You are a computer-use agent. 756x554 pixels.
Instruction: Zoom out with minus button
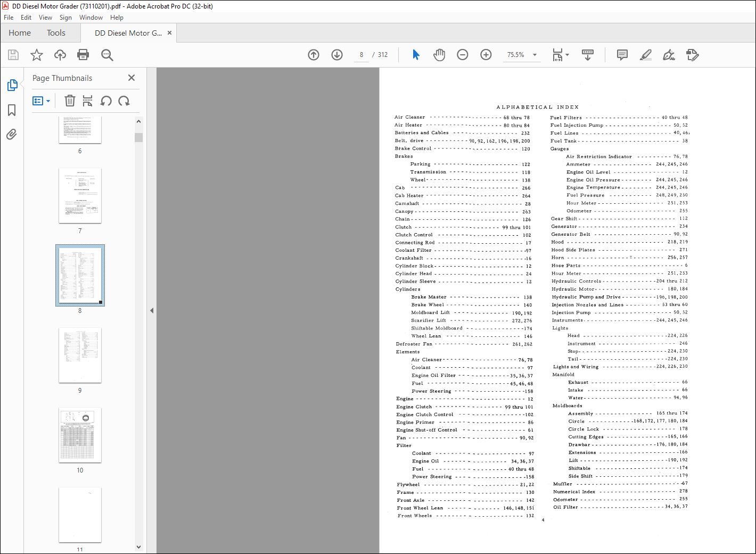coord(463,55)
